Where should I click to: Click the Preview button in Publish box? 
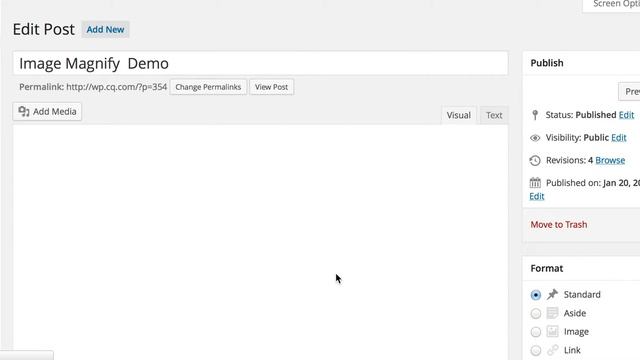coord(630,91)
